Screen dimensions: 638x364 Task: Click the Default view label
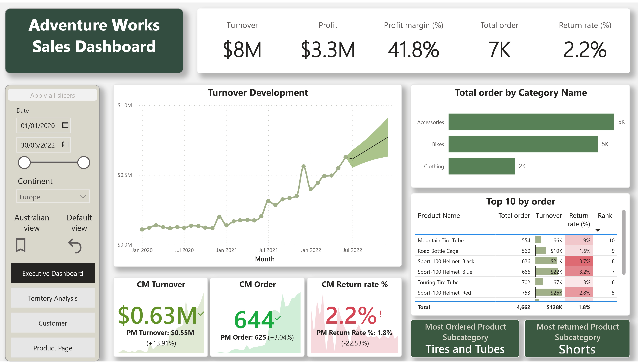click(x=79, y=223)
